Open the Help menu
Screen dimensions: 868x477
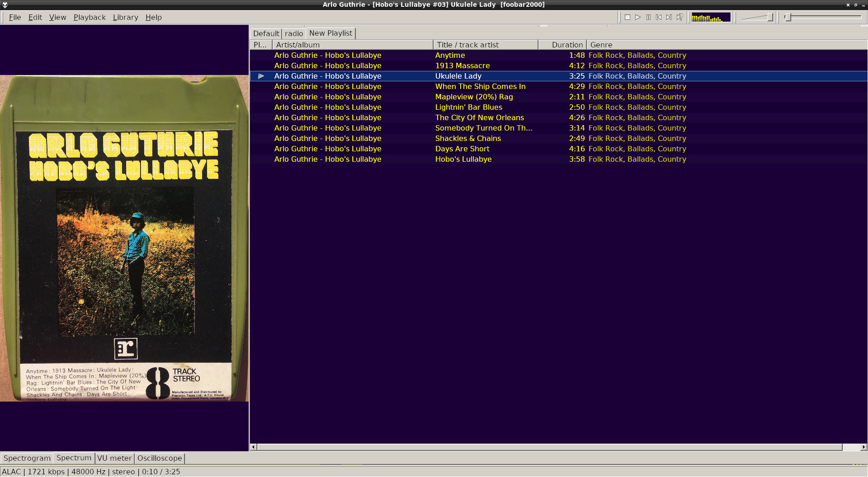click(154, 18)
